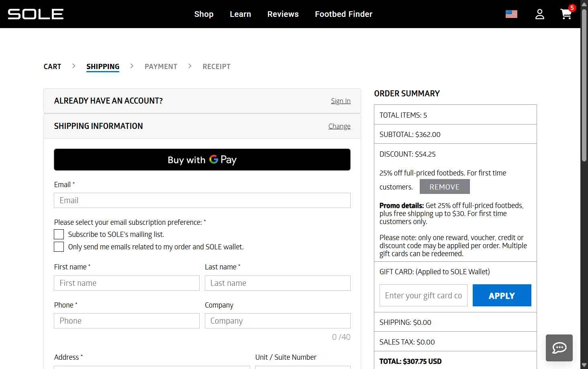588x369 pixels.
Task: Buy with Google Pay
Action: [202, 160]
